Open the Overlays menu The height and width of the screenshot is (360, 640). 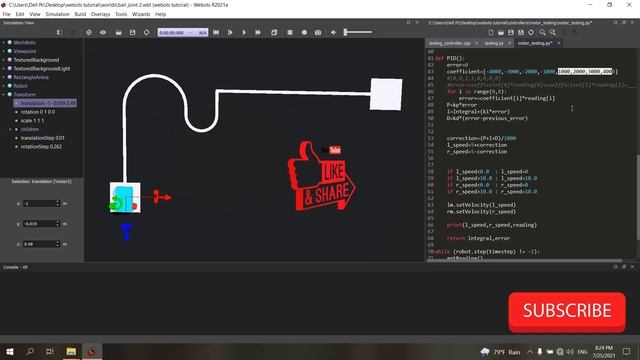pyautogui.click(x=100, y=14)
